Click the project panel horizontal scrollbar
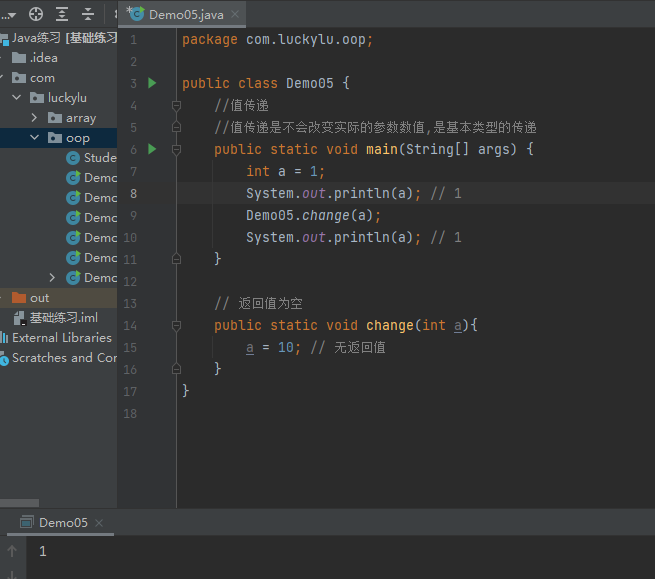This screenshot has width=655, height=579. tap(19, 503)
